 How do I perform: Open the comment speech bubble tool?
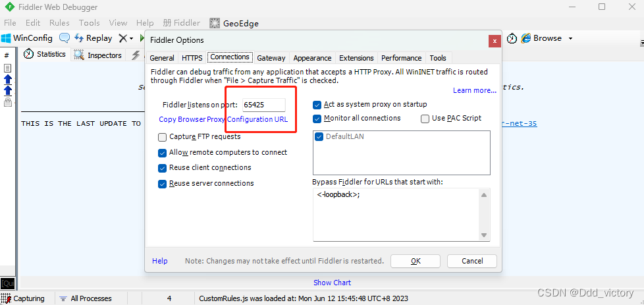[x=65, y=38]
